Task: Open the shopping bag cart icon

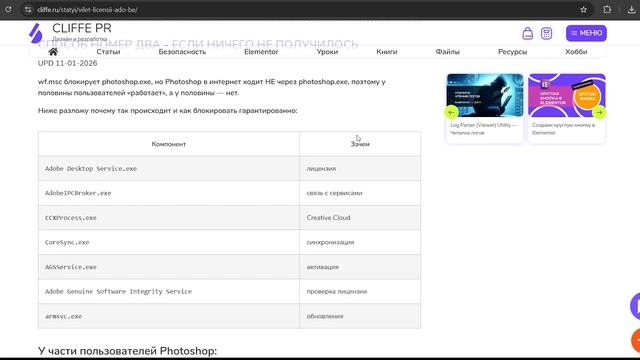Action: [527, 33]
